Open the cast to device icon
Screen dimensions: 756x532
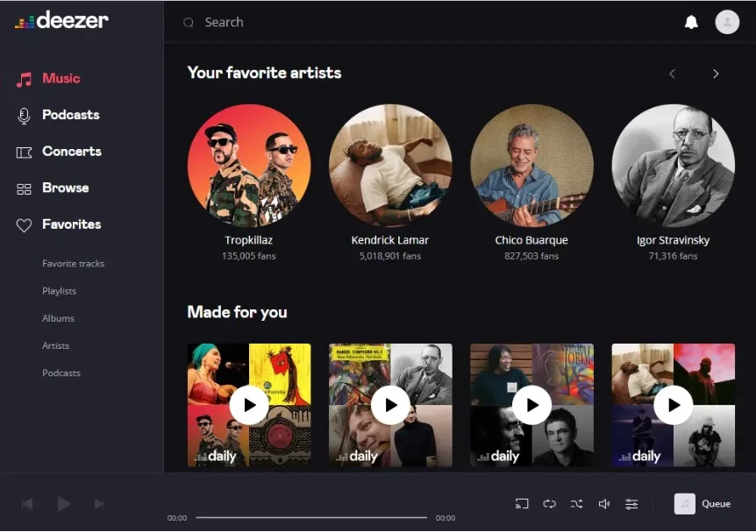522,504
